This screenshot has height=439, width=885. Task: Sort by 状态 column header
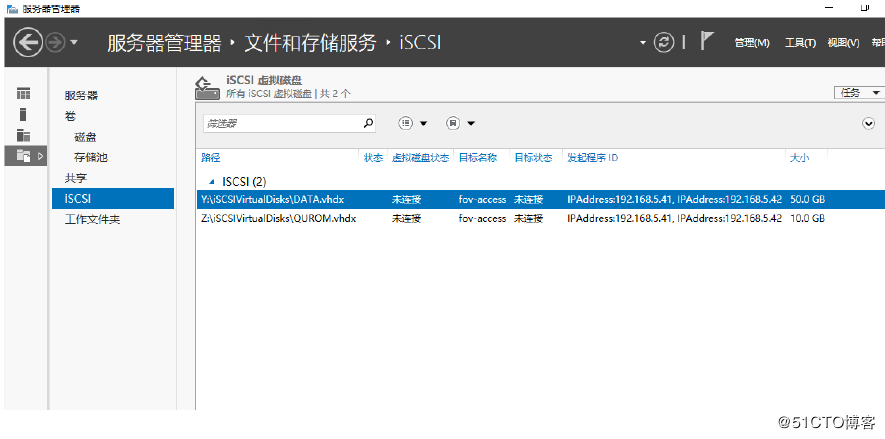tap(373, 158)
